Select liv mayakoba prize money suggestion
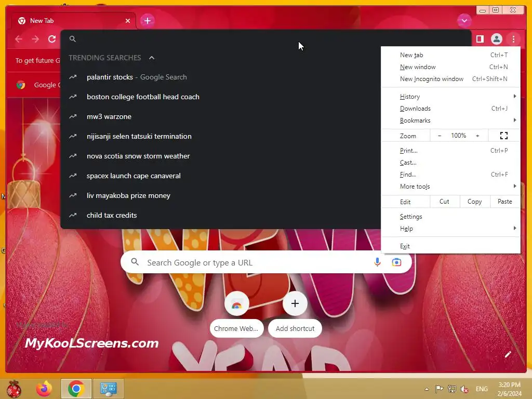This screenshot has height=399, width=532. tap(220, 196)
